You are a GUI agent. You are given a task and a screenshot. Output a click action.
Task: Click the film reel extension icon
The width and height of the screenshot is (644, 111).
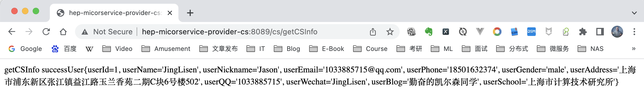tap(411, 32)
